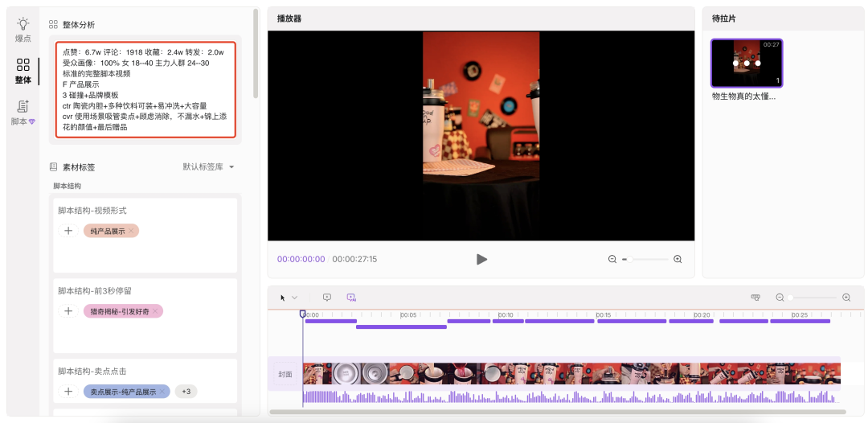The width and height of the screenshot is (868, 423).
Task: Select the 整体 sidebar tab
Action: click(x=23, y=72)
